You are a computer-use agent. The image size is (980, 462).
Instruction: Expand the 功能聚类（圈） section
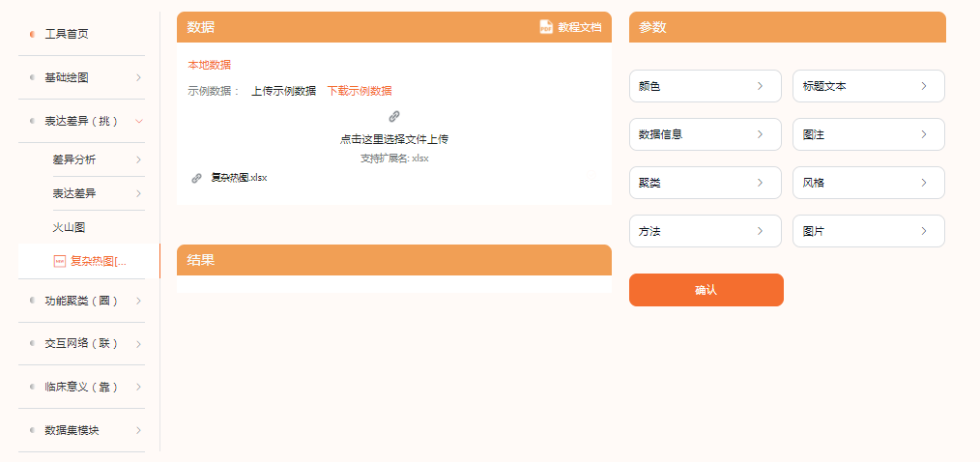coord(82,301)
